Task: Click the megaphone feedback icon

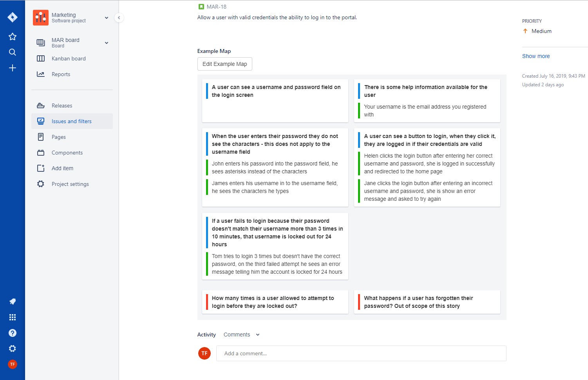Action: click(x=12, y=301)
